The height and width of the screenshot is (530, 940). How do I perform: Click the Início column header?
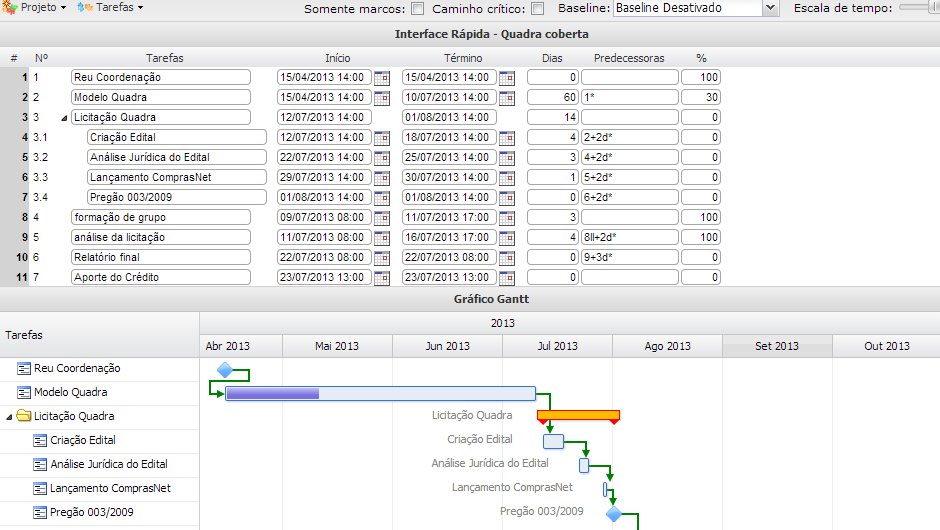[x=338, y=58]
